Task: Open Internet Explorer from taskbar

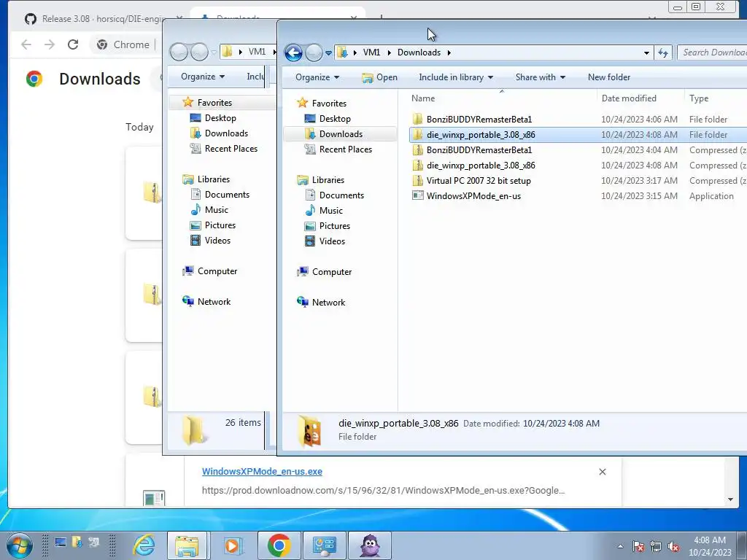Action: click(144, 545)
